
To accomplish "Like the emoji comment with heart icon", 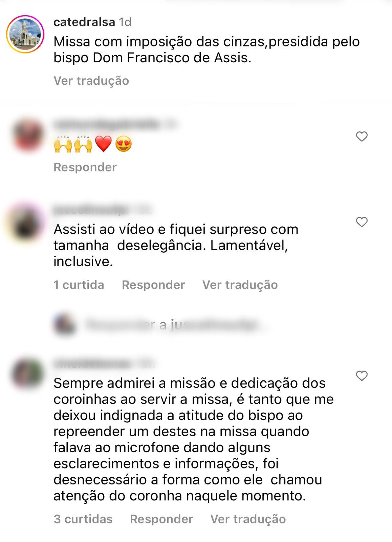I will coord(362,137).
